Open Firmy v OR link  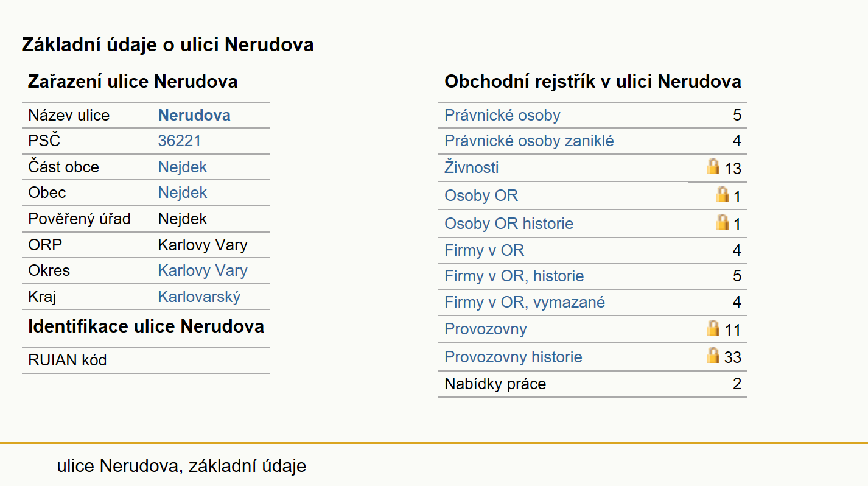[x=485, y=250]
